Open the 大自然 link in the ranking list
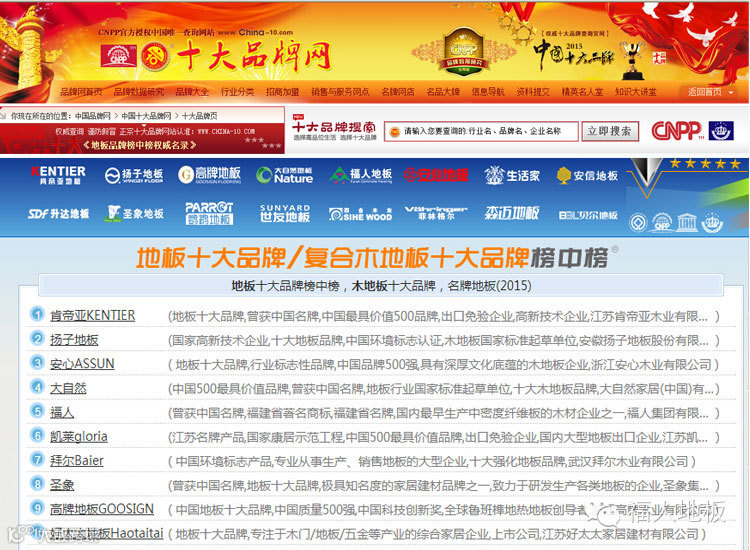This screenshot has width=750, height=550. 68,388
